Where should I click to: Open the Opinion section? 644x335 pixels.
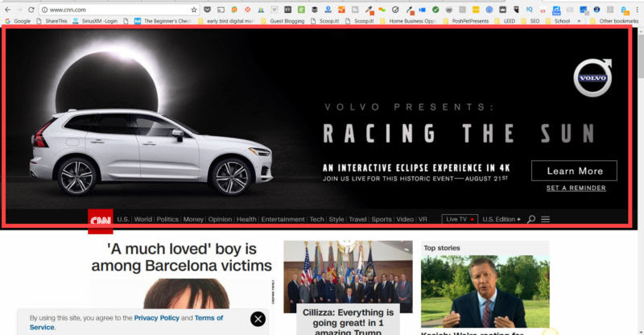220,220
